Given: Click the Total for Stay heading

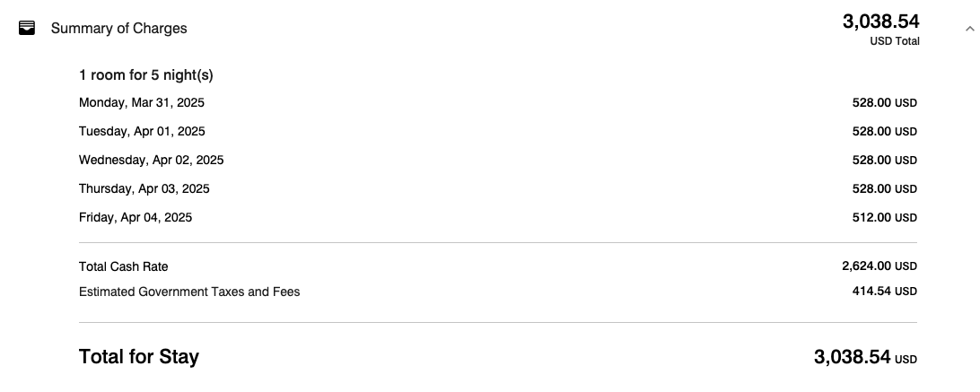Looking at the screenshot, I should pyautogui.click(x=139, y=357).
